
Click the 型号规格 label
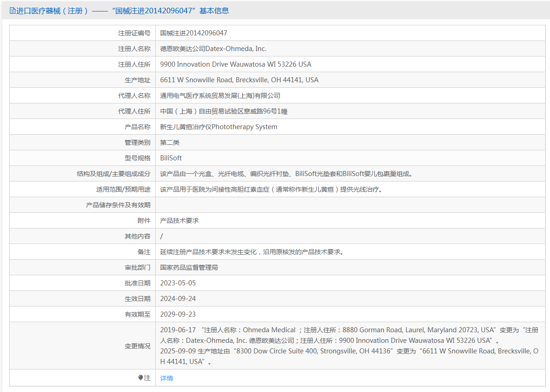137,158
